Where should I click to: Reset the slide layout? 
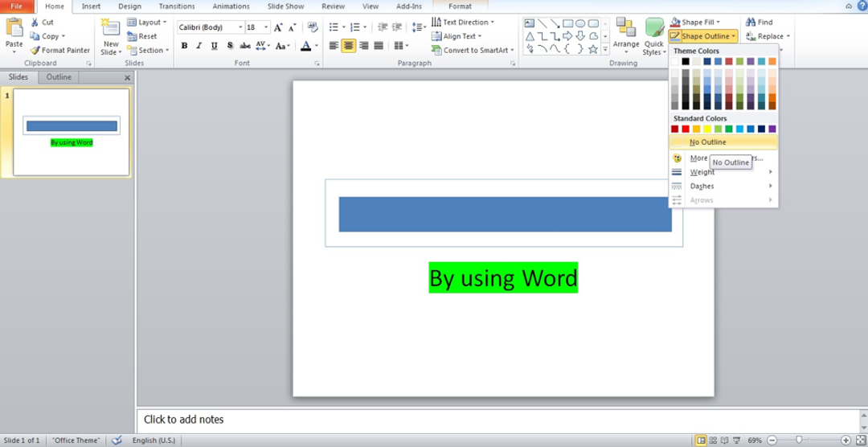141,36
